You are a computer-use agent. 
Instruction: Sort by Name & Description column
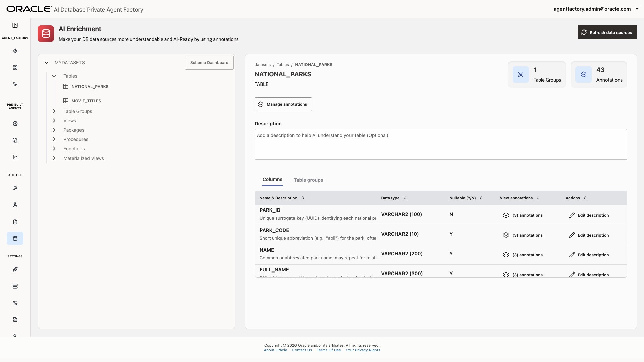[x=303, y=198]
